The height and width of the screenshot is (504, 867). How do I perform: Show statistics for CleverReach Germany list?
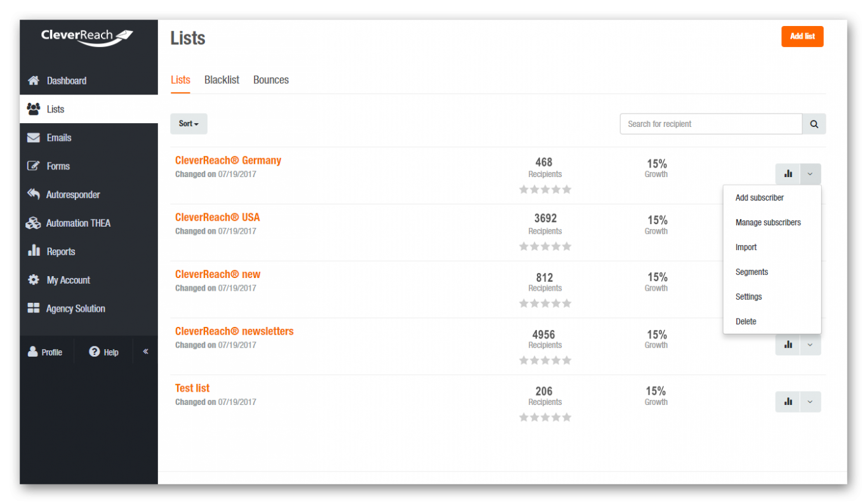point(788,174)
